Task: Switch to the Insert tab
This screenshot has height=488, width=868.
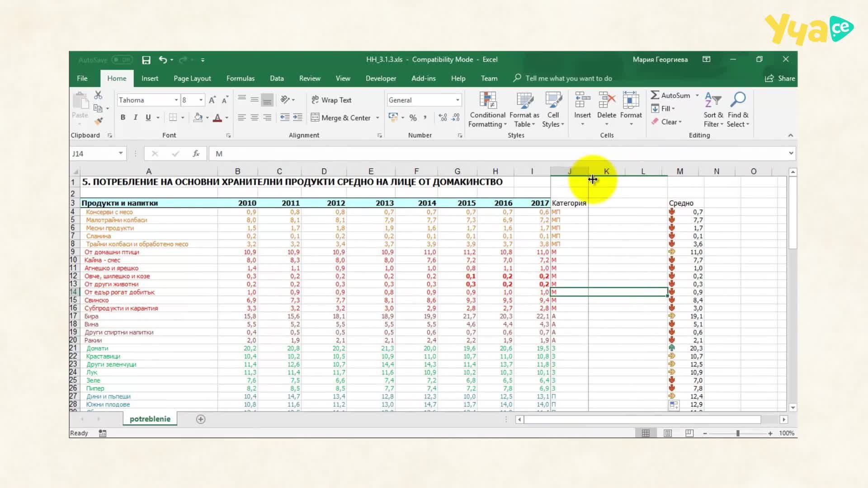Action: pos(150,78)
